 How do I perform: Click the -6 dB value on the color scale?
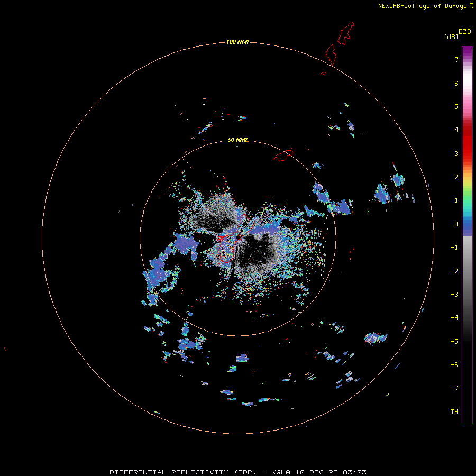[x=454, y=365]
